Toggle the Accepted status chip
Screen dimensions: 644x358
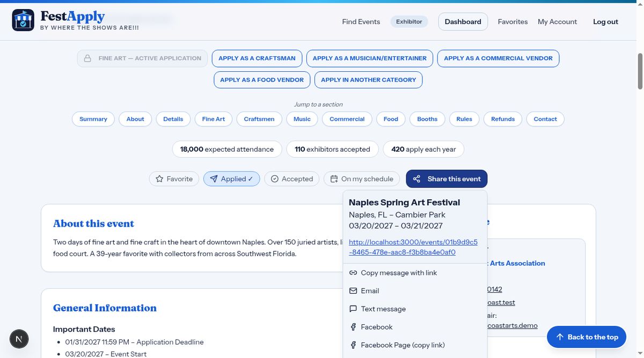292,179
